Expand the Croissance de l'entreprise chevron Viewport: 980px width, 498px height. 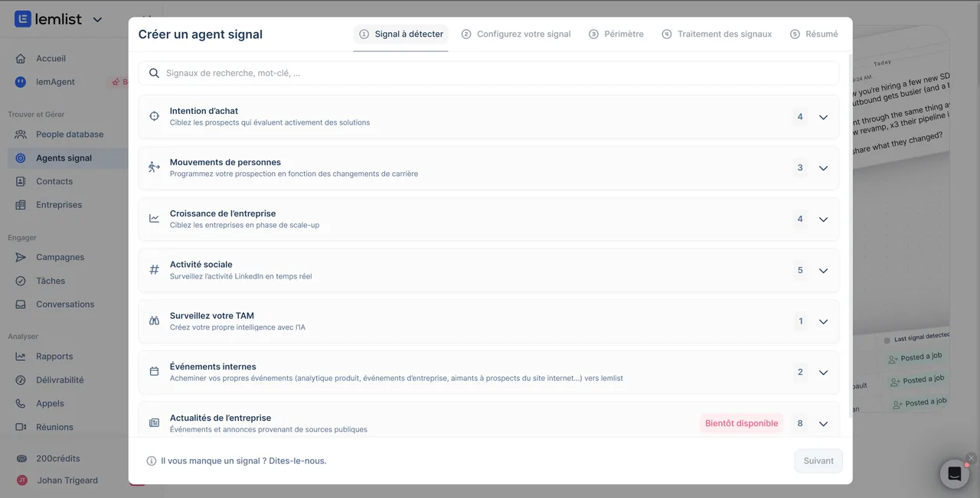[x=823, y=220]
